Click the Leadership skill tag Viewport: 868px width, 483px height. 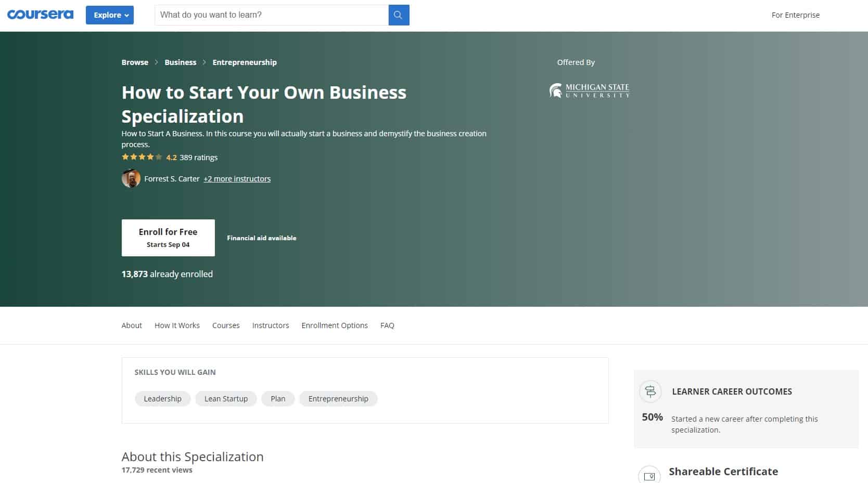pos(162,399)
